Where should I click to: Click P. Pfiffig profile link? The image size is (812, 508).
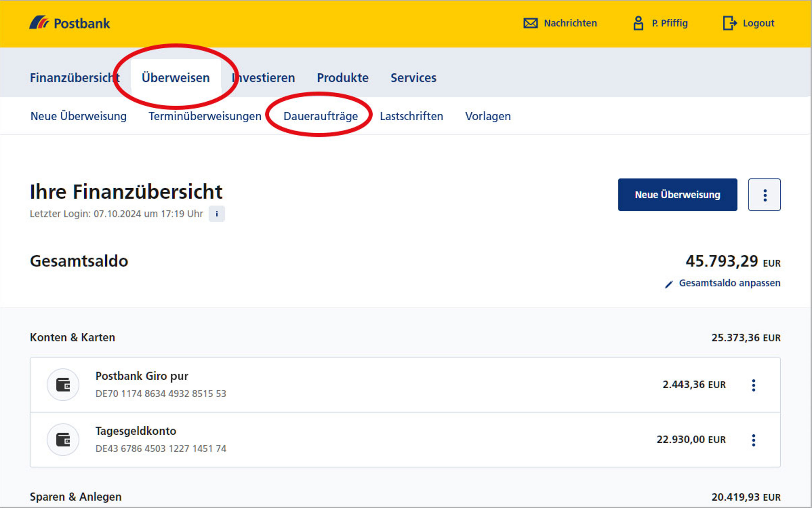[x=670, y=23]
